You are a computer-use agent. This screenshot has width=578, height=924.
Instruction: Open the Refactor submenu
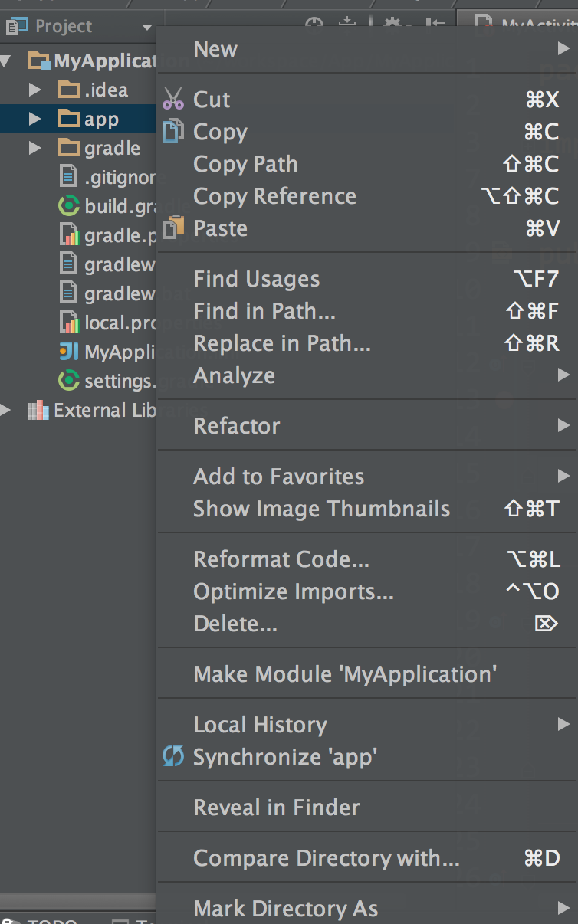click(368, 426)
